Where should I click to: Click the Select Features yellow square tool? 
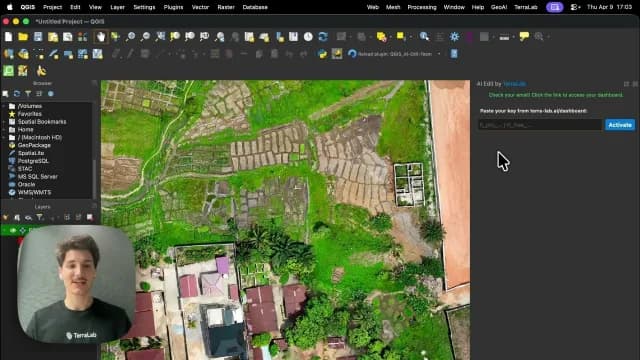400,37
